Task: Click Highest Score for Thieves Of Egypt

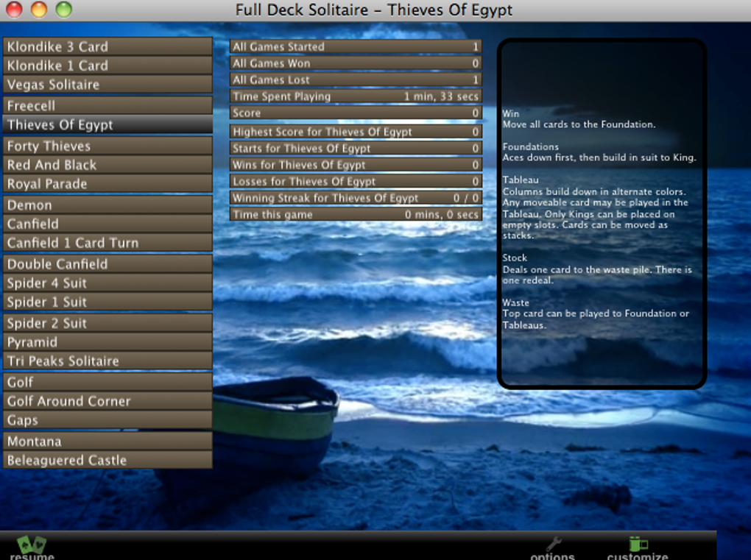Action: pyautogui.click(x=356, y=132)
